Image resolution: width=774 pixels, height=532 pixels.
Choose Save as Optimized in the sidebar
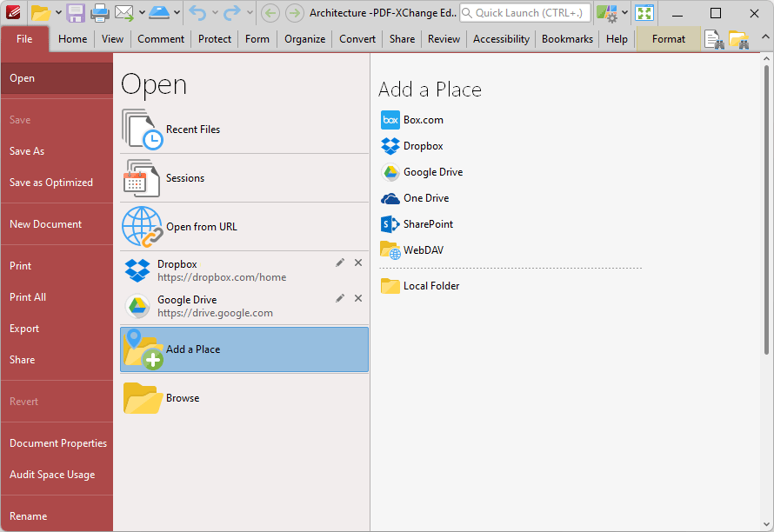click(x=57, y=183)
